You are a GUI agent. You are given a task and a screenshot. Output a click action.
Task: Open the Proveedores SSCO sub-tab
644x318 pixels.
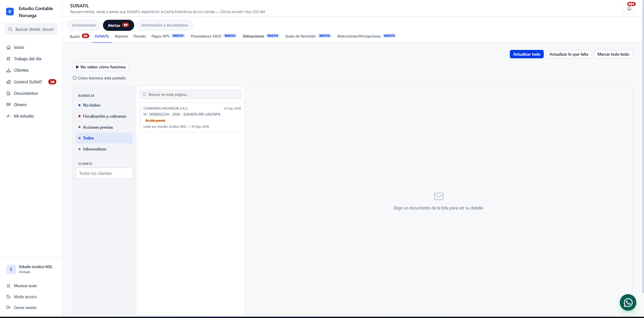pos(214,36)
